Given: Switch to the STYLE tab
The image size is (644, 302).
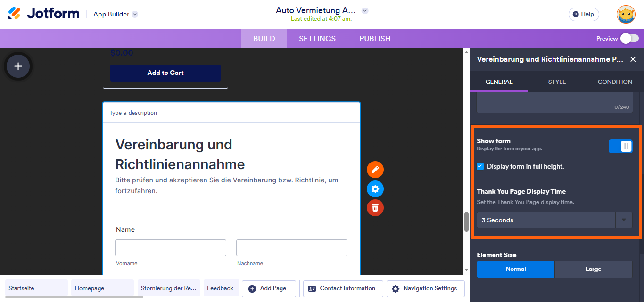Looking at the screenshot, I should 557,82.
